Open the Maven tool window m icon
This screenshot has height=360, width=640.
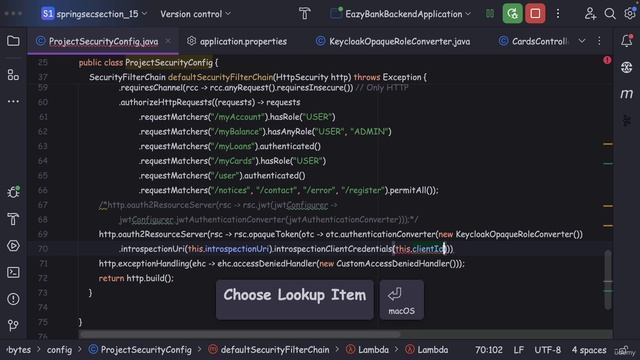[627, 94]
